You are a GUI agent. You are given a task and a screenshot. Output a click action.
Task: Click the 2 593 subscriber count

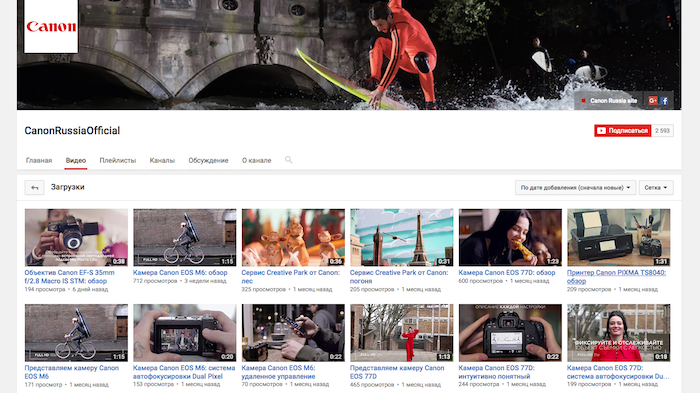click(662, 131)
